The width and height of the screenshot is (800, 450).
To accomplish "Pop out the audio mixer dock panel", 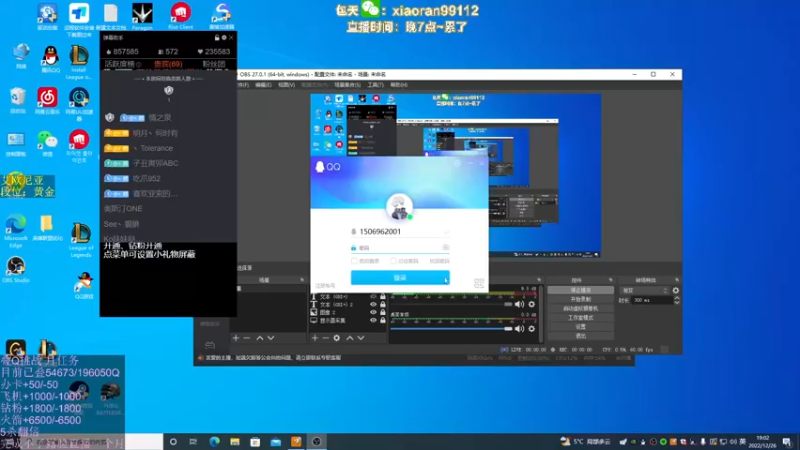I will (539, 280).
